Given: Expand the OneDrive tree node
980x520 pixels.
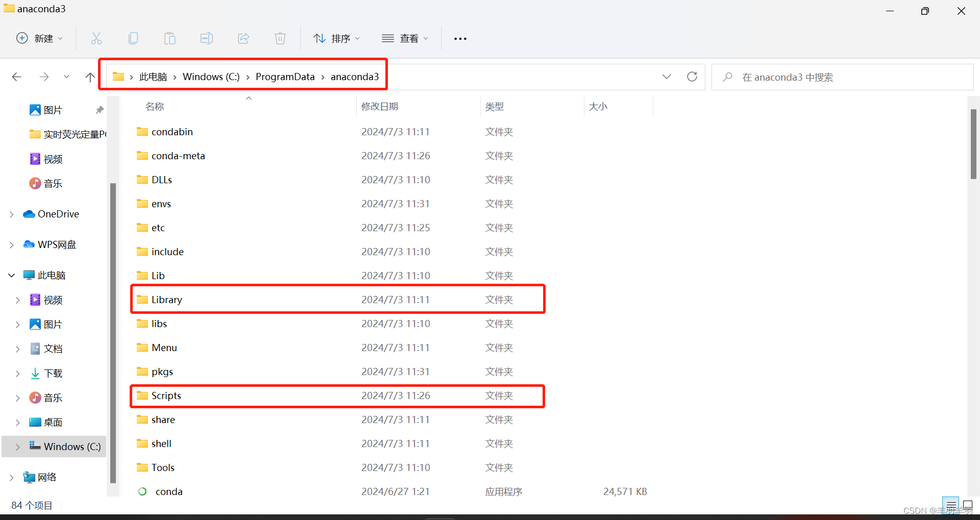Looking at the screenshot, I should (x=12, y=214).
